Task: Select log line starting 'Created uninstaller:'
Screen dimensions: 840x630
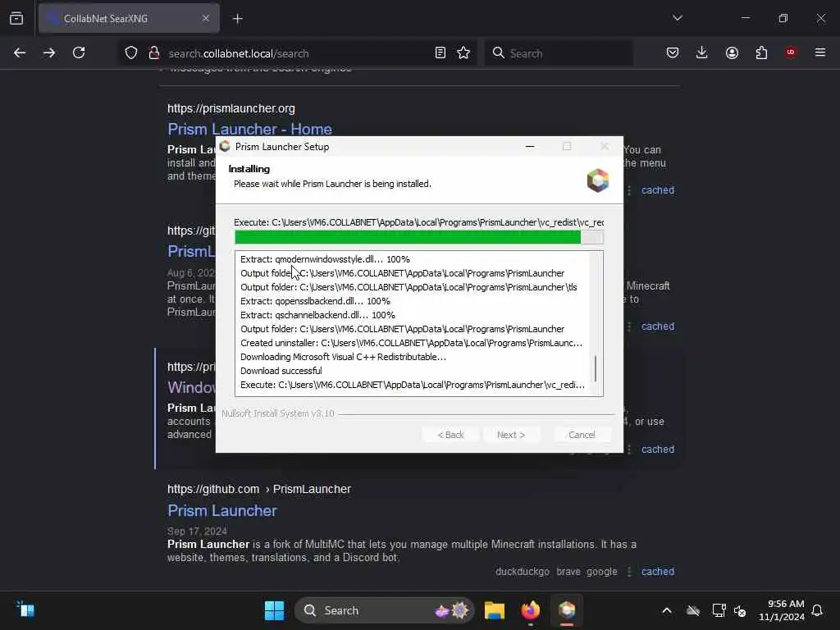Action: pos(411,343)
